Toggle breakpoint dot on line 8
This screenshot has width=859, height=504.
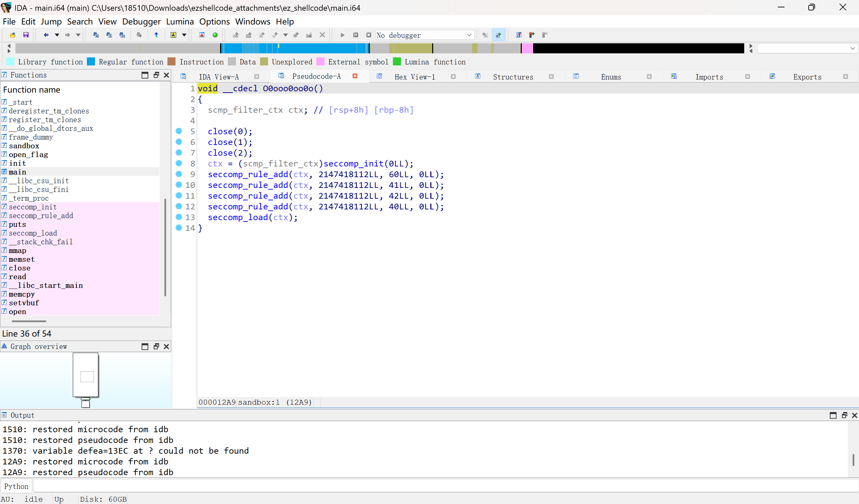pyautogui.click(x=179, y=163)
